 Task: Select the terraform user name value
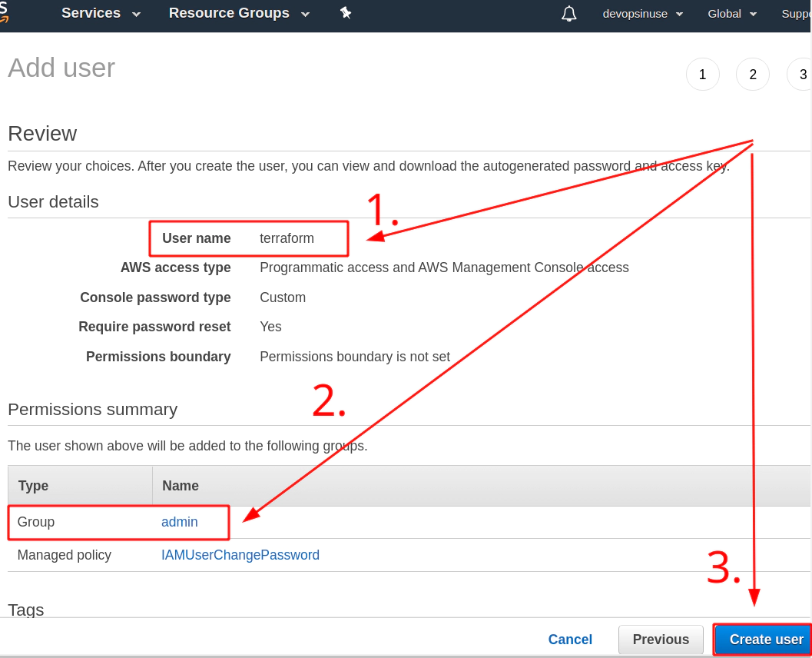click(x=287, y=238)
